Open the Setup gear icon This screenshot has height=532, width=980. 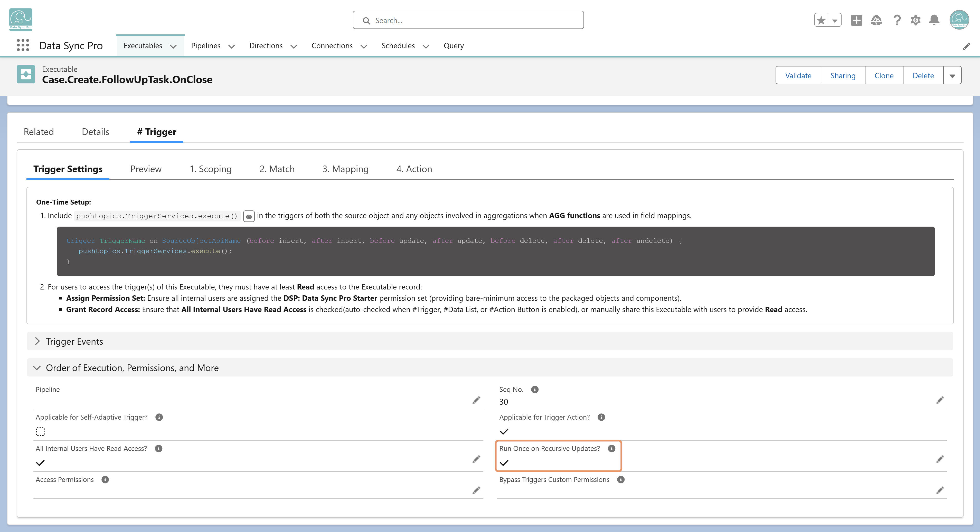(915, 20)
